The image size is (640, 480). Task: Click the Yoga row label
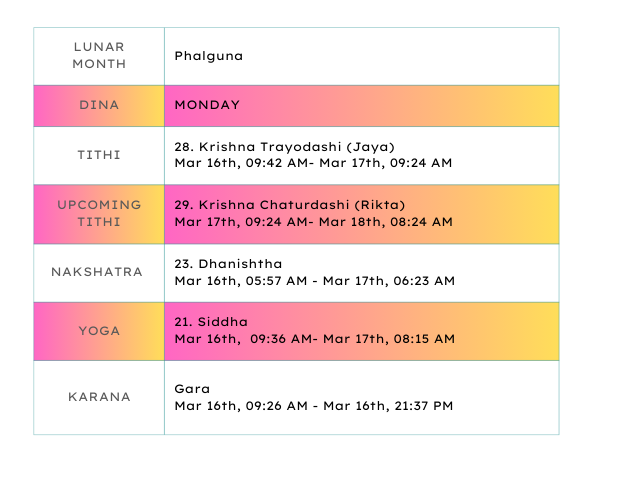point(99,330)
